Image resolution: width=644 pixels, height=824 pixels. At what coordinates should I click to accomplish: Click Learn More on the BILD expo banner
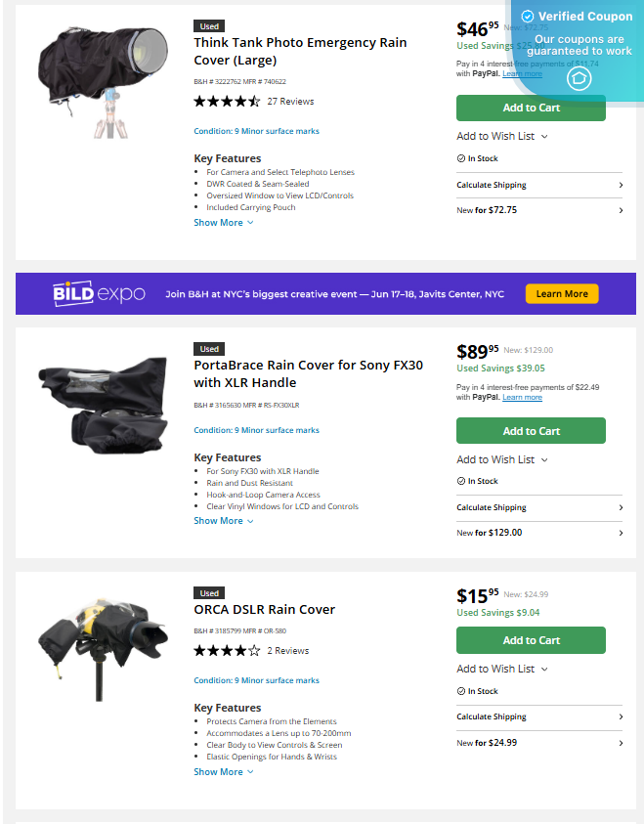(562, 293)
